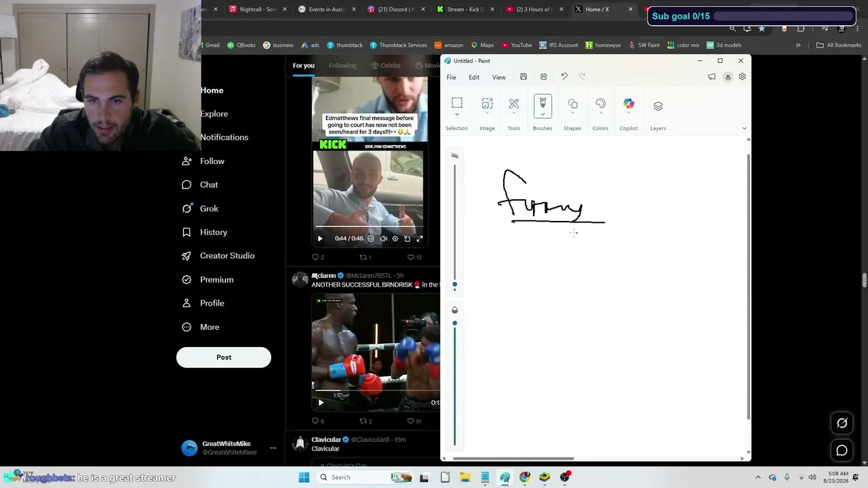Viewport: 868px width, 488px height.
Task: Open the Gmail bookmark
Action: pos(210,45)
